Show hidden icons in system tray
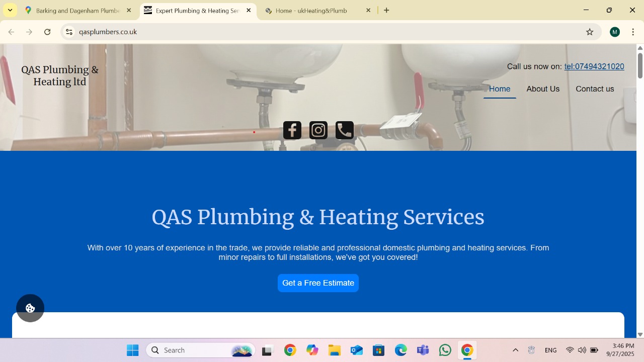The image size is (644, 362). point(515,350)
